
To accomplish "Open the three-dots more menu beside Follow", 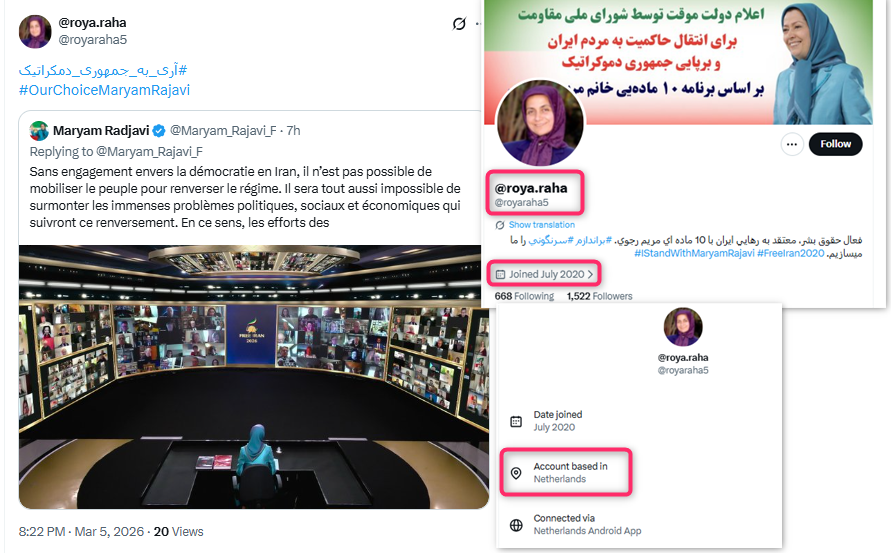I will pos(792,144).
